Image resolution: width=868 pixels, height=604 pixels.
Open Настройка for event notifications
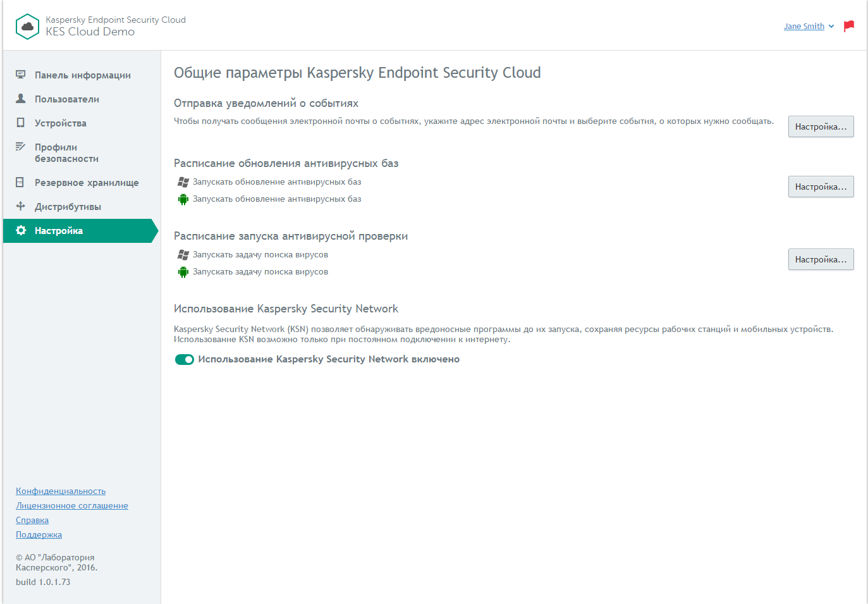[x=821, y=126]
